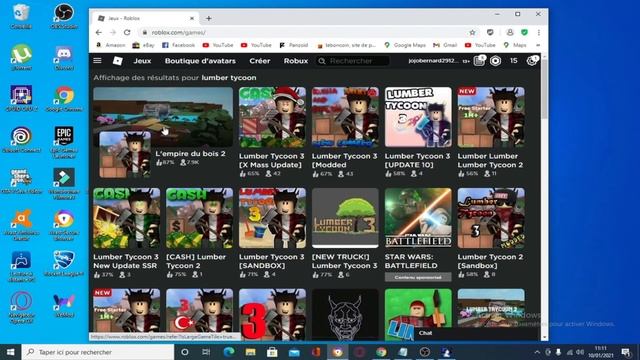Click the green shield extension icon
The image size is (640, 360).
point(524,32)
